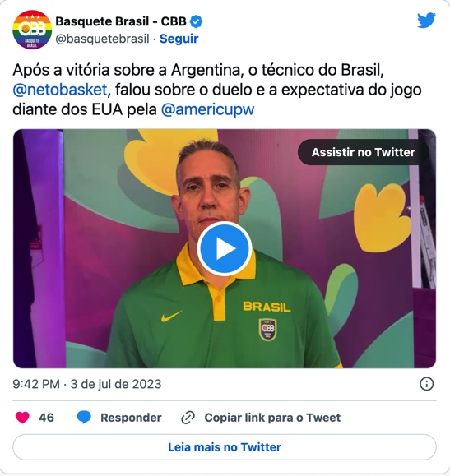The height and width of the screenshot is (476, 450).
Task: Open the @americupw mention link
Action: (x=207, y=109)
